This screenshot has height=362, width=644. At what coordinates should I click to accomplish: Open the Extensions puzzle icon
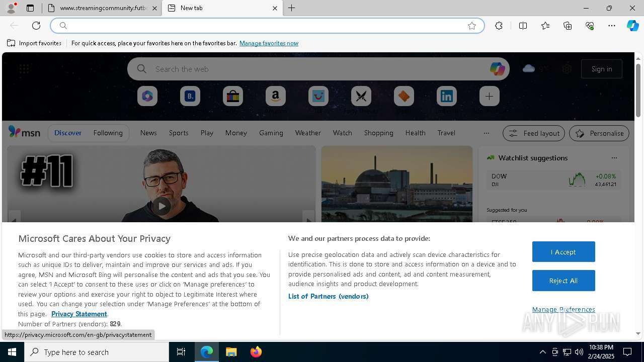(x=499, y=26)
